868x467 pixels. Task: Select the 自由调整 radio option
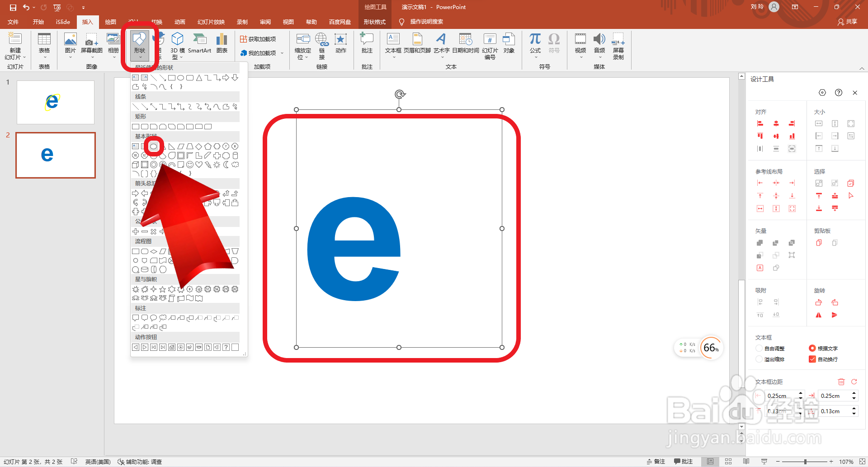coord(759,348)
